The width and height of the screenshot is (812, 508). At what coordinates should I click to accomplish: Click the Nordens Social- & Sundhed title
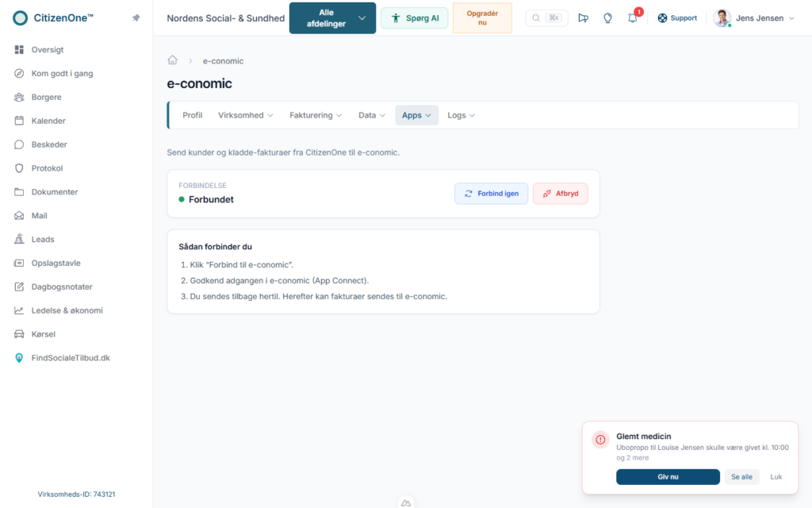click(225, 18)
